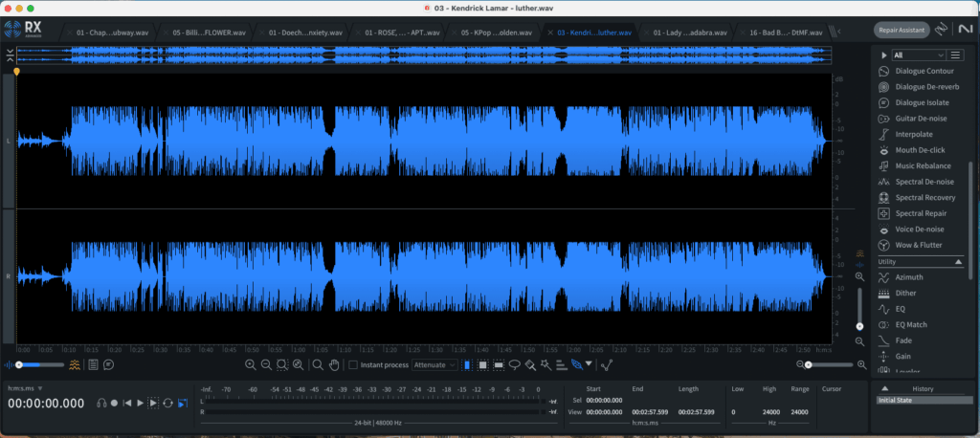The width and height of the screenshot is (980, 438).
Task: Switch to the 01 - Doech...nxiety.wav tab
Action: pyautogui.click(x=301, y=33)
